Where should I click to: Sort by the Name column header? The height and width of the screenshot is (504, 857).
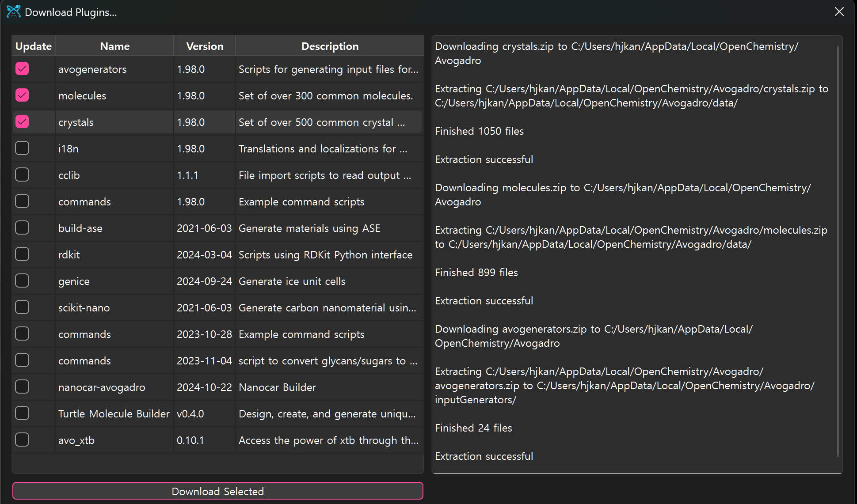point(114,46)
